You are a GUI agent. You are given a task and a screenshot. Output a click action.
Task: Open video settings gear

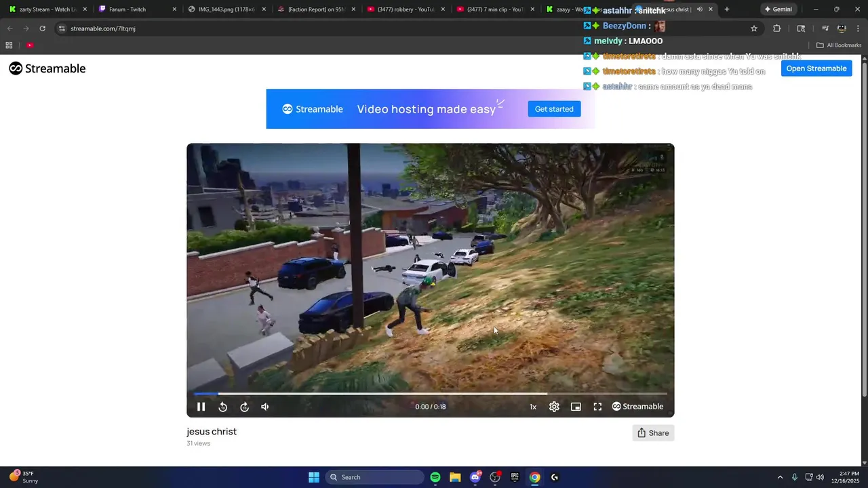554,407
